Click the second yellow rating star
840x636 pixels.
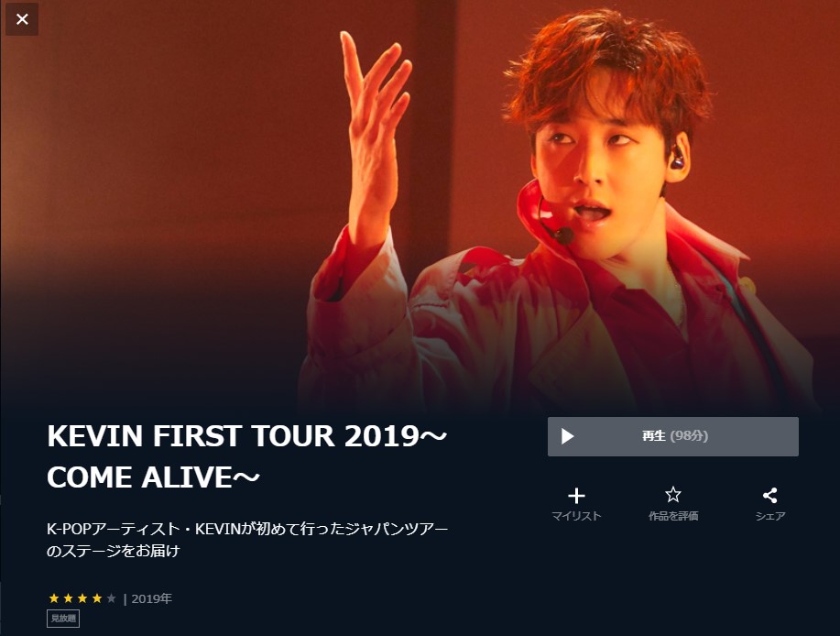[x=68, y=598]
